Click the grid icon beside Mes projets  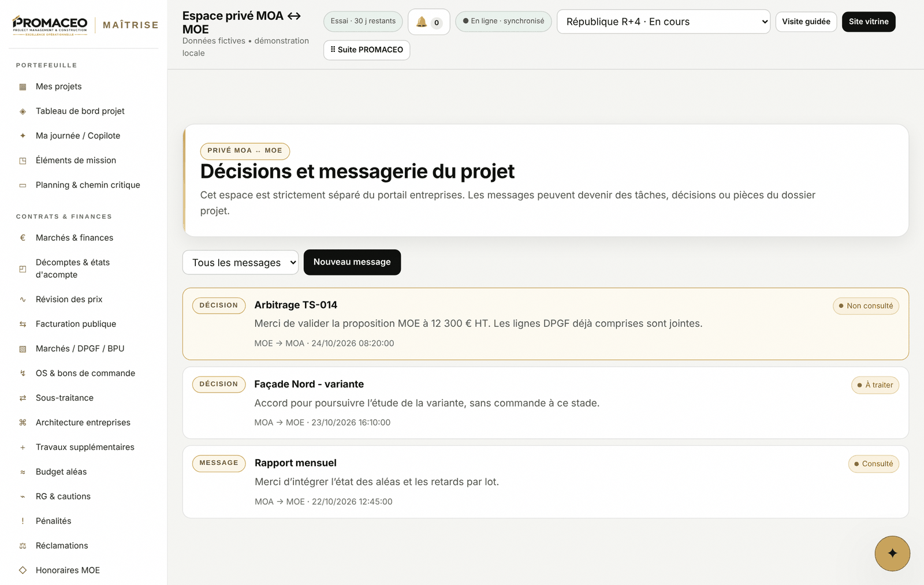pyautogui.click(x=23, y=87)
